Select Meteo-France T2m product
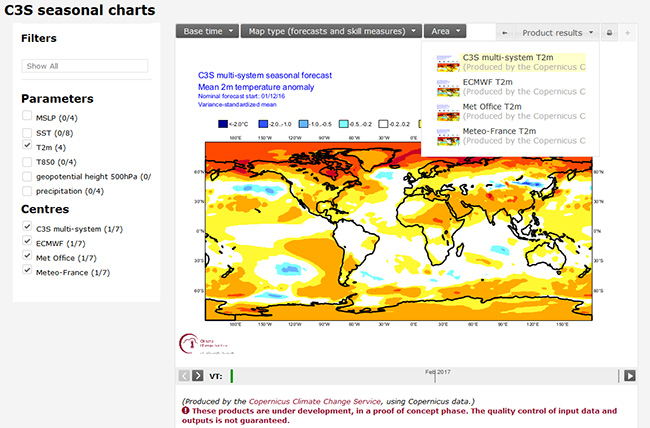This screenshot has width=650, height=428. click(x=511, y=136)
